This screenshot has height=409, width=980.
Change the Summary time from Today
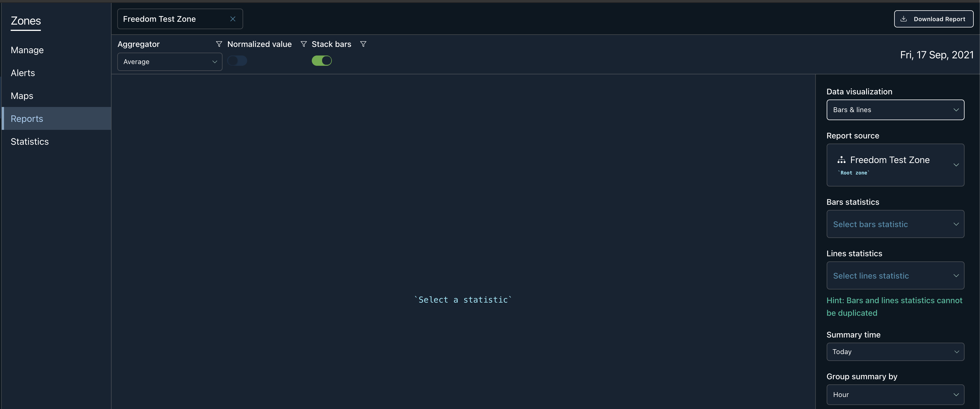tap(895, 352)
